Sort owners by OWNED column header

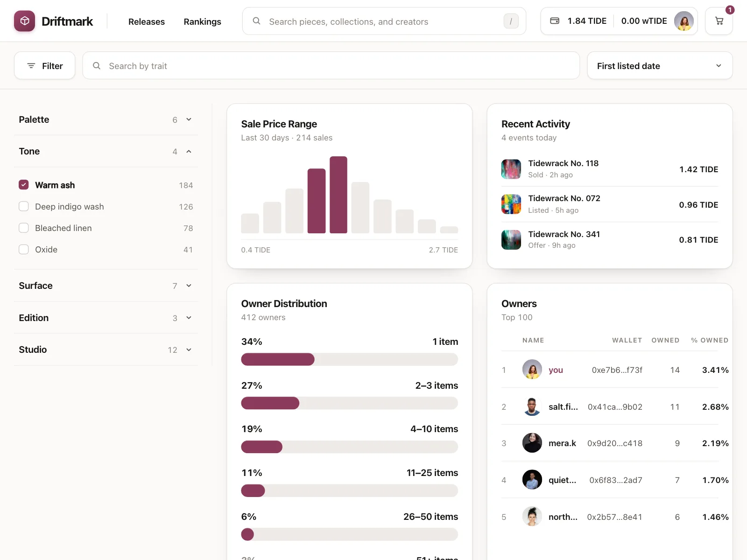665,340
